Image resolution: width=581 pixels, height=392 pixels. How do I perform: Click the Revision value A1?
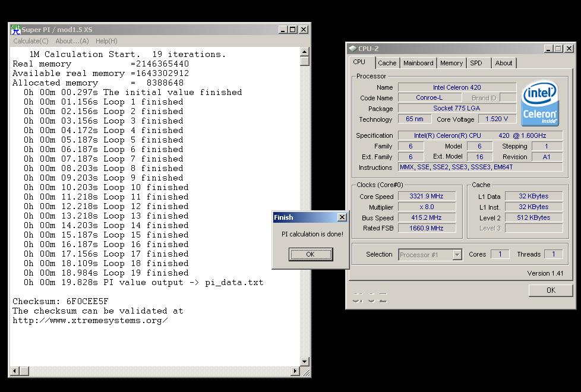(547, 157)
